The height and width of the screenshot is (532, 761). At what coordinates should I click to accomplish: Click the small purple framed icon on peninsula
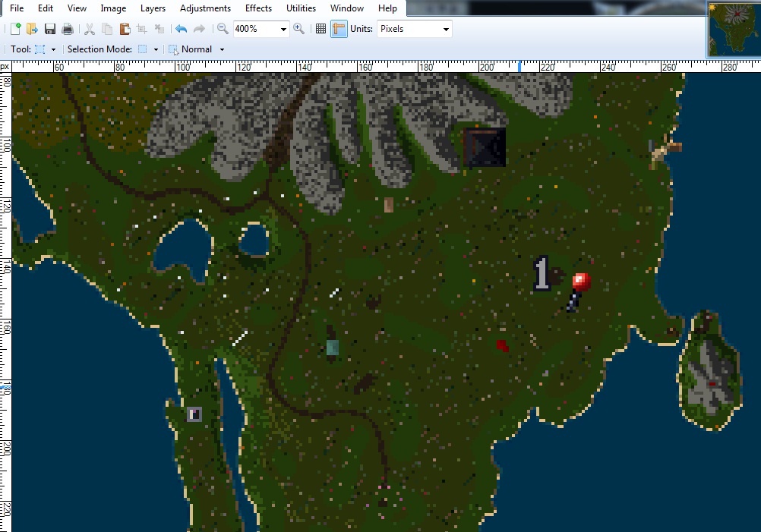194,414
